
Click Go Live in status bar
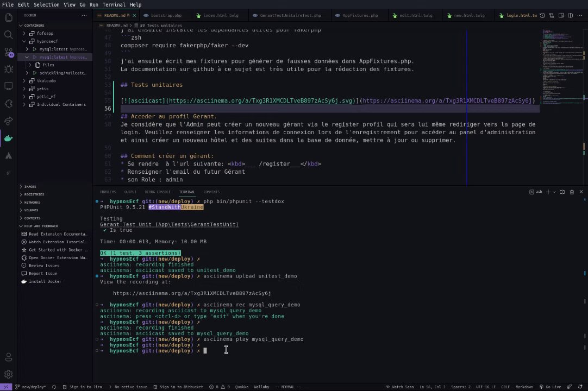550,387
